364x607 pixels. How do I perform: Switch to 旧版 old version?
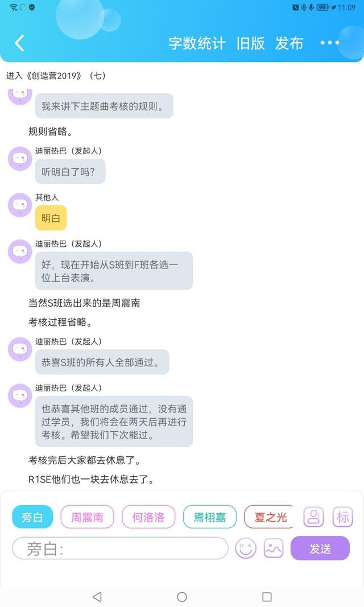(251, 43)
